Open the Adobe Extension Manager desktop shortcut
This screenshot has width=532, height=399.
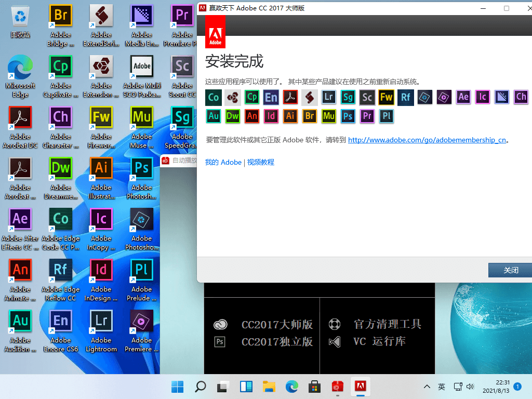point(101,77)
